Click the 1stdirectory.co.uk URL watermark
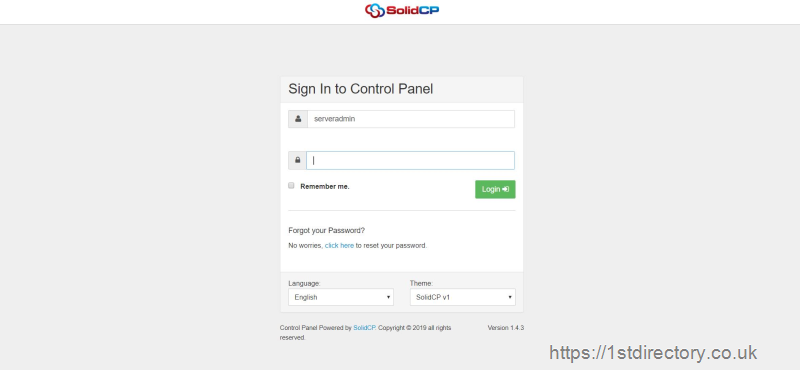800x370 pixels. pos(653,353)
